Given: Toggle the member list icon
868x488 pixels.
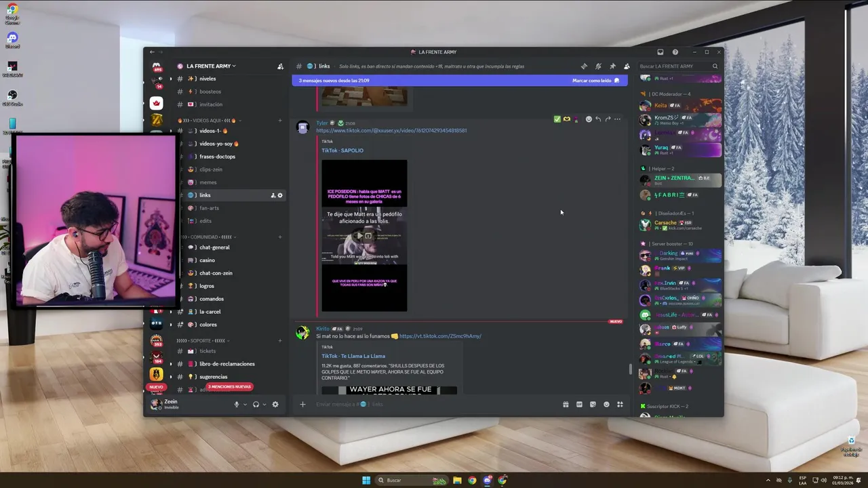Looking at the screenshot, I should (x=627, y=66).
